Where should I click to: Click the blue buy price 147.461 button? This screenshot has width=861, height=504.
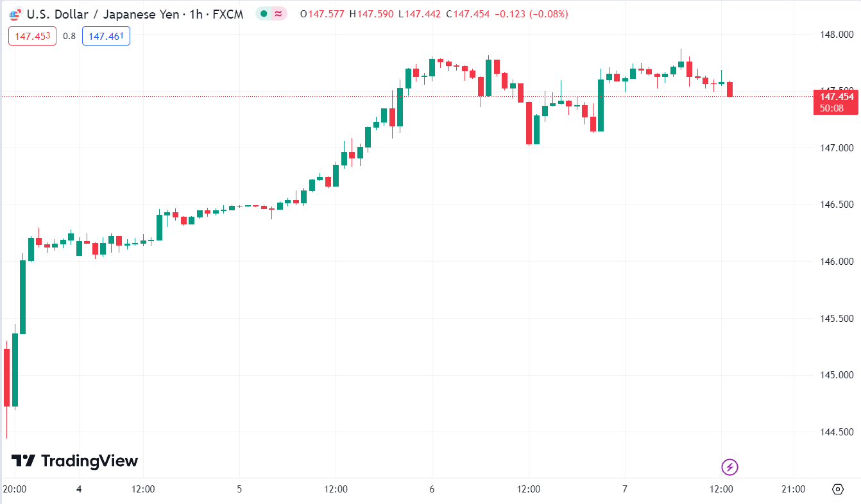click(106, 36)
